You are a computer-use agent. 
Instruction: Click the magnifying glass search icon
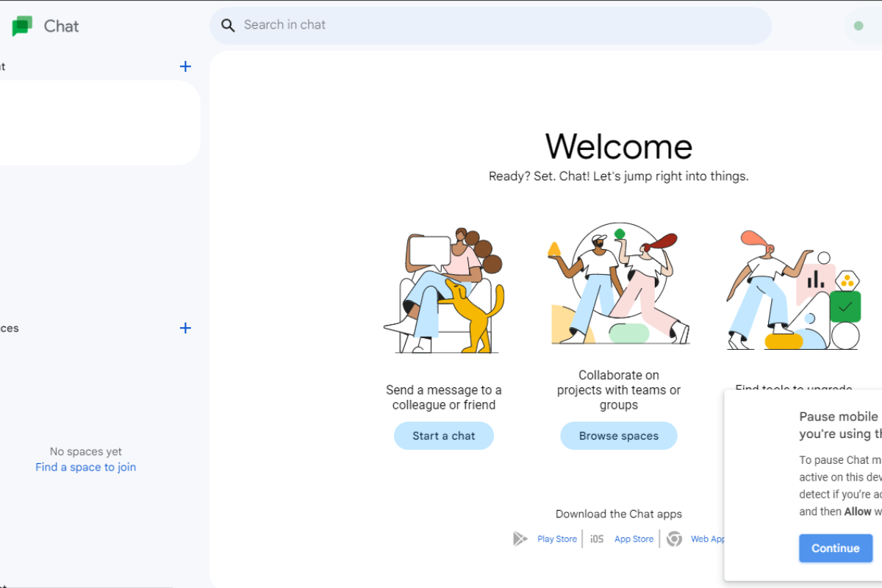(229, 26)
